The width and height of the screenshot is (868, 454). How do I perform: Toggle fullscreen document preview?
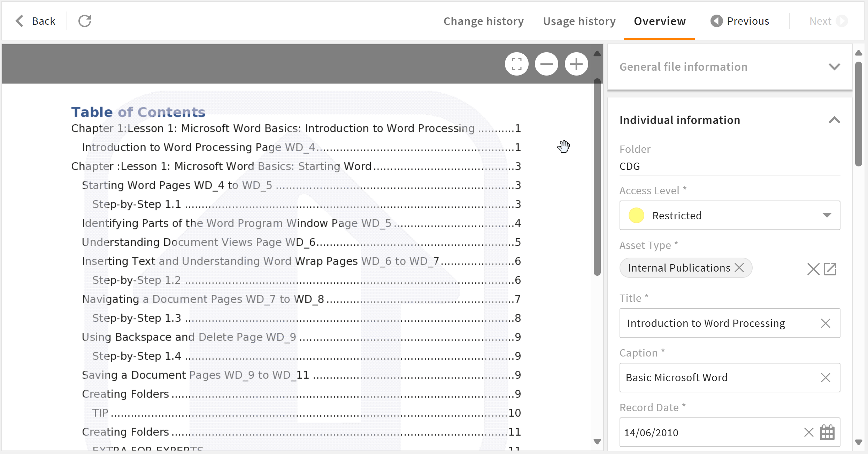[516, 64]
